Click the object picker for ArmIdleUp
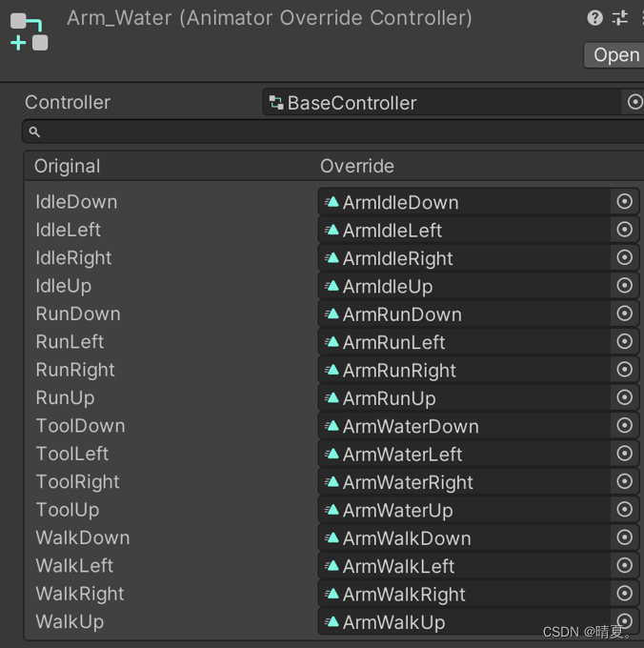The image size is (644, 648). click(x=625, y=285)
